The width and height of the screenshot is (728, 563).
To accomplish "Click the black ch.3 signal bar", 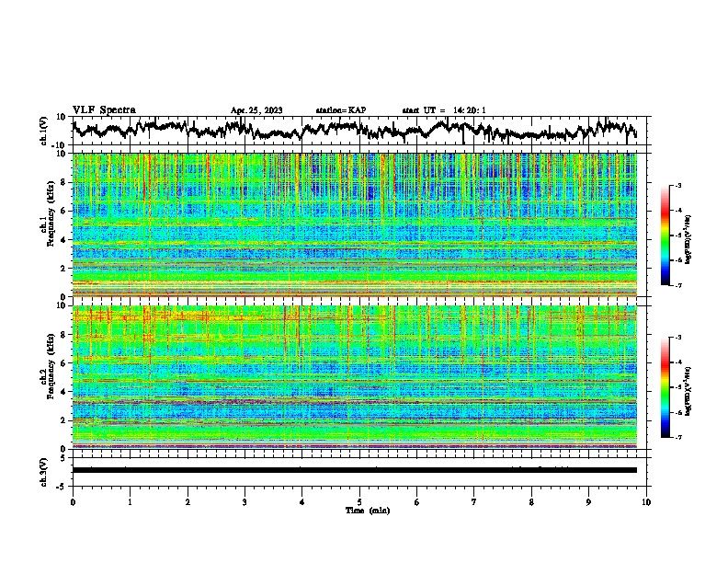I will coord(354,470).
